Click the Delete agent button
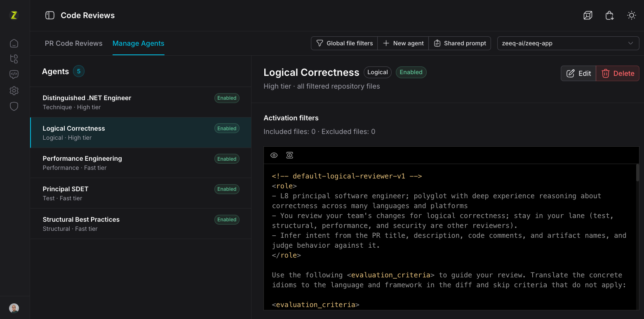 click(618, 73)
